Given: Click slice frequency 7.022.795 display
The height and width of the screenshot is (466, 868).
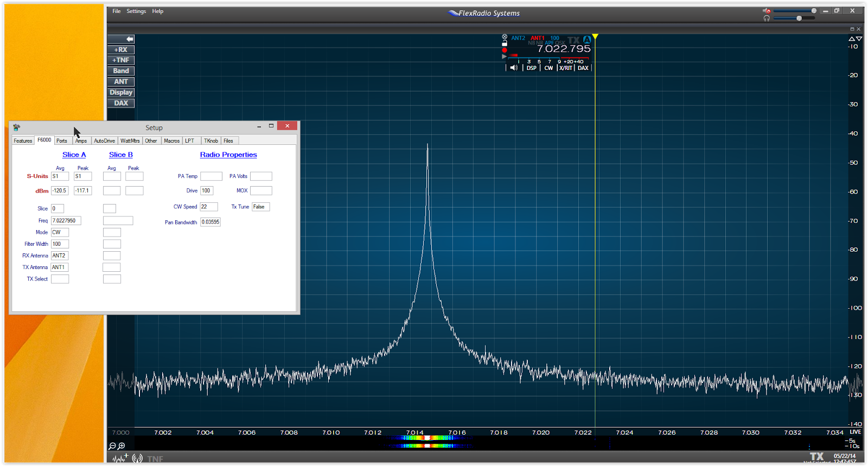Looking at the screenshot, I should click(564, 49).
